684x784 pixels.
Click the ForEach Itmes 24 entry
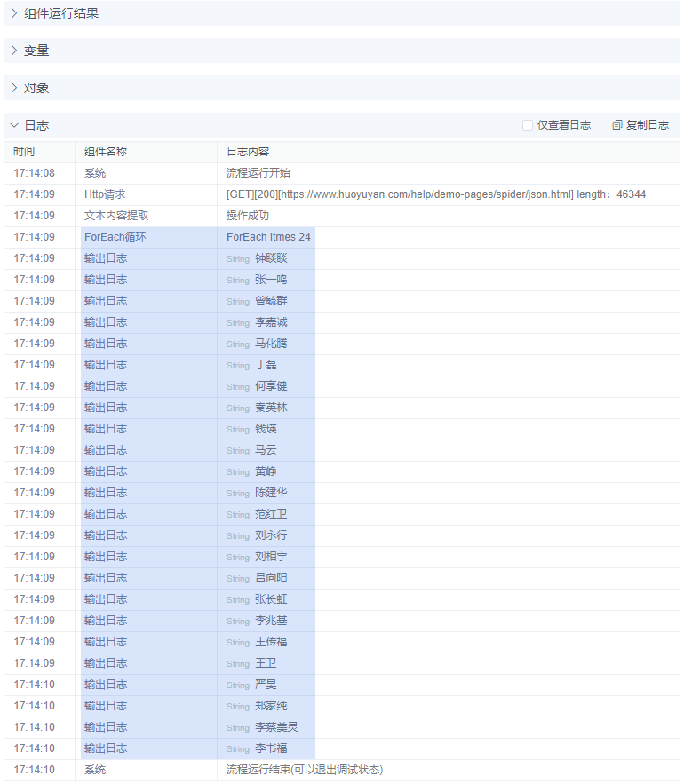point(268,237)
